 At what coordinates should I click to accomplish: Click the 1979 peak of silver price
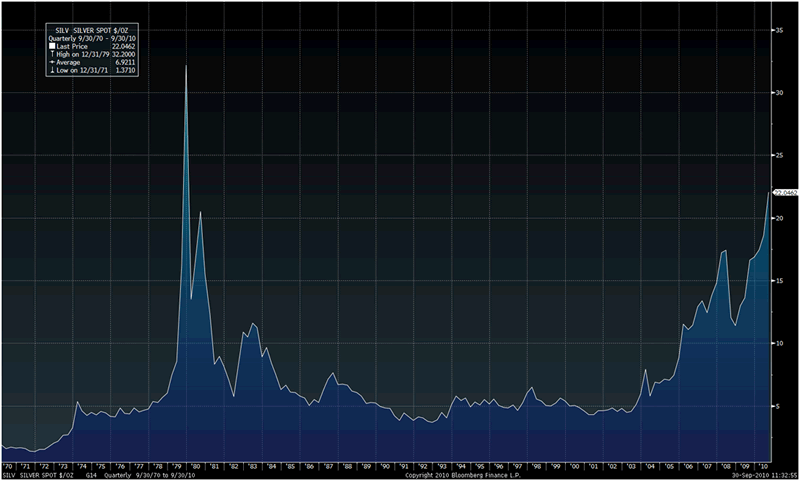click(x=186, y=66)
